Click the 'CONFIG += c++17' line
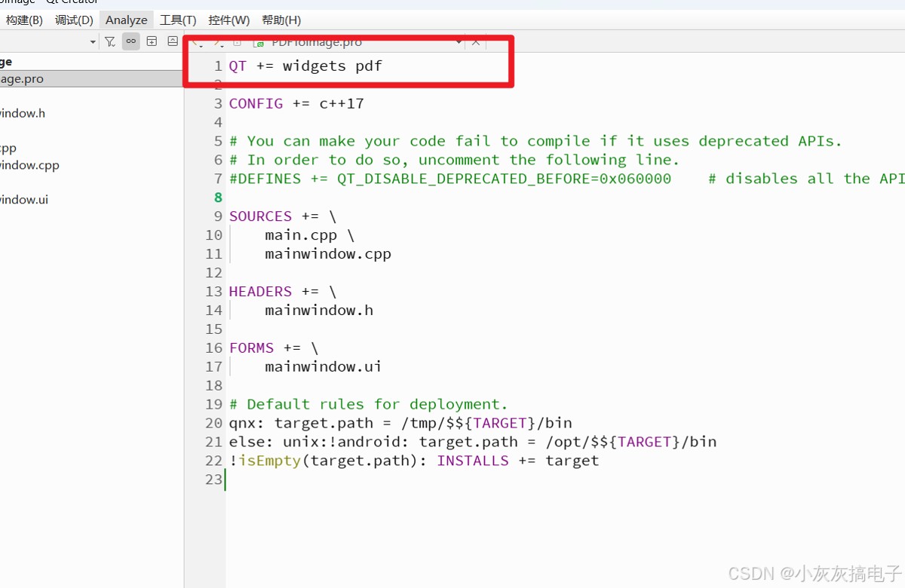 [x=296, y=103]
